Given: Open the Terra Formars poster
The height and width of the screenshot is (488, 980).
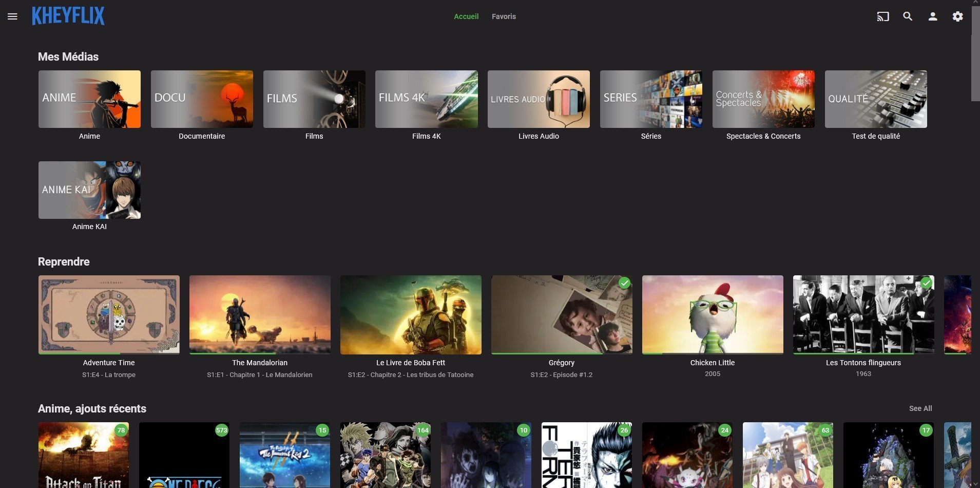Looking at the screenshot, I should [587, 455].
